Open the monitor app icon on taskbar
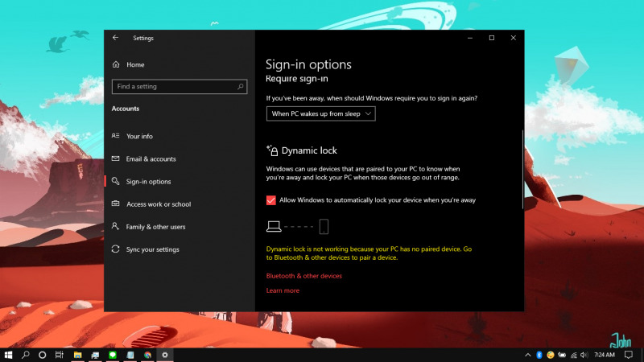 pyautogui.click(x=95, y=355)
